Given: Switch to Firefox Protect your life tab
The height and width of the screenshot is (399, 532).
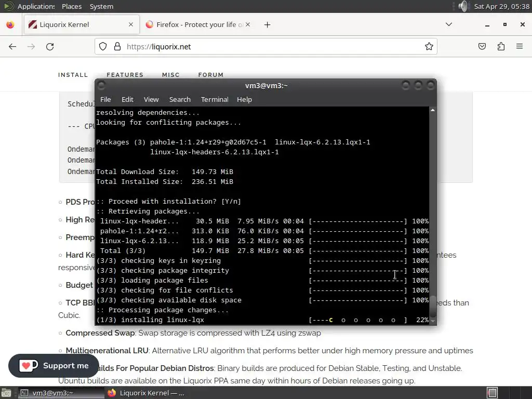Looking at the screenshot, I should (199, 24).
